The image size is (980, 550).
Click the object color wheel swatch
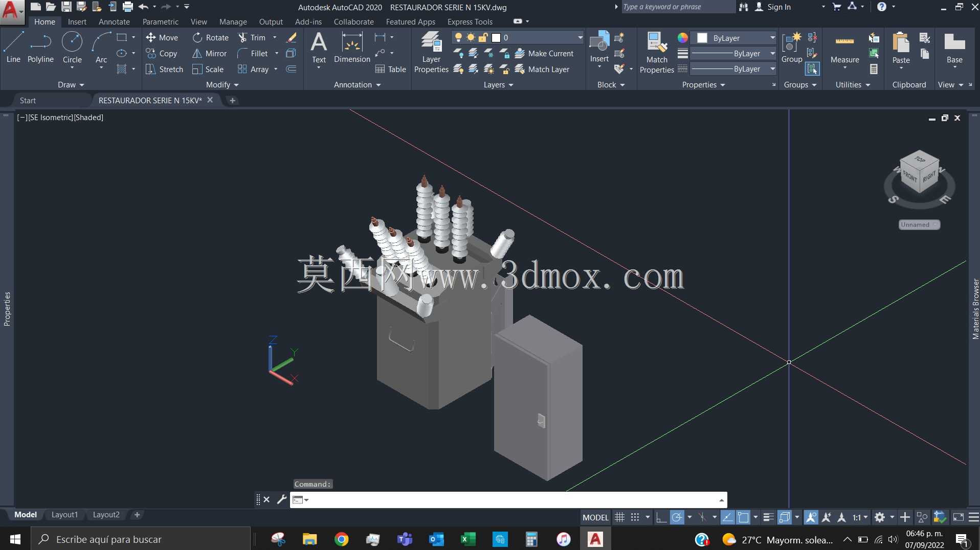pyautogui.click(x=682, y=38)
